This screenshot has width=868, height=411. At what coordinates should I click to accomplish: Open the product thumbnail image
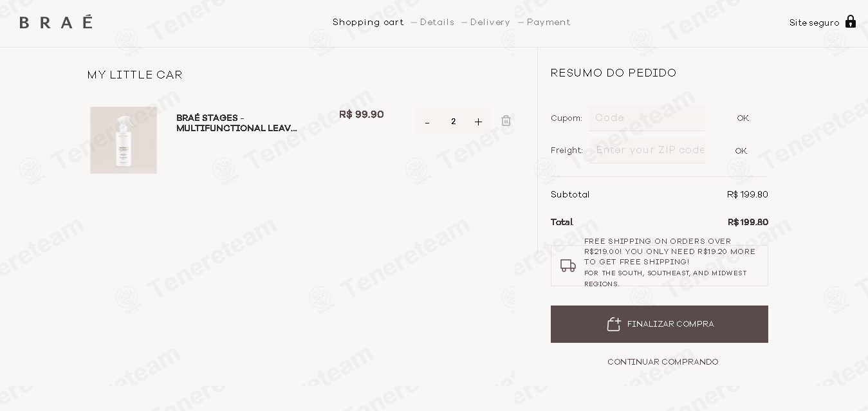pyautogui.click(x=124, y=140)
